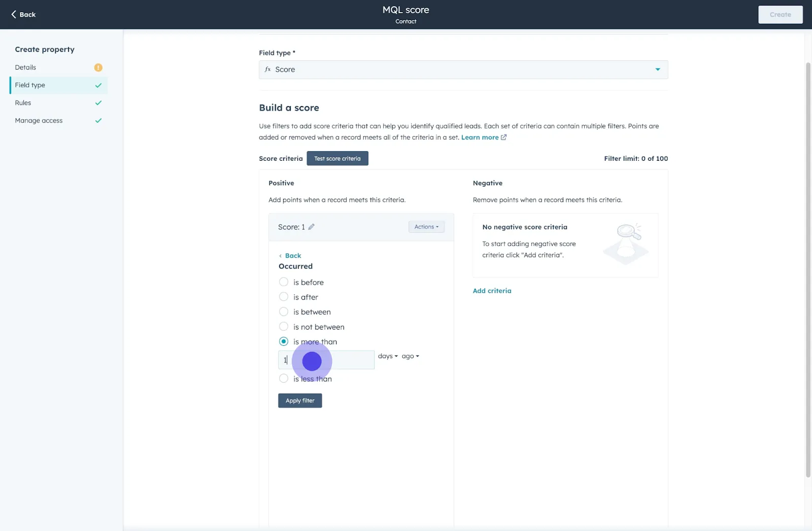Click the Manage access checkmark icon
Image resolution: width=812 pixels, height=531 pixels.
98,121
